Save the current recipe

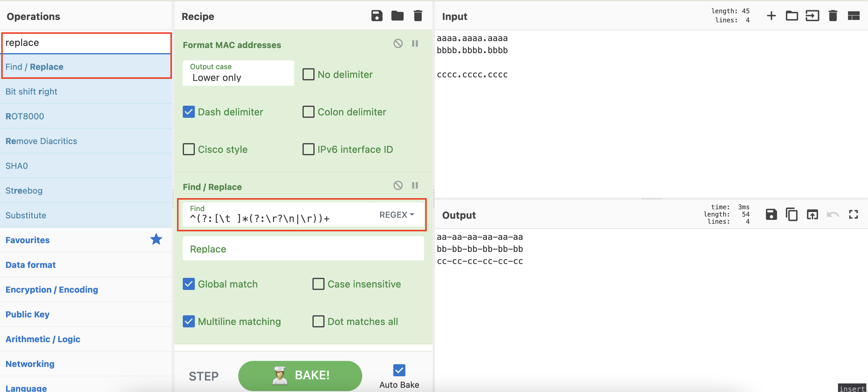(376, 16)
